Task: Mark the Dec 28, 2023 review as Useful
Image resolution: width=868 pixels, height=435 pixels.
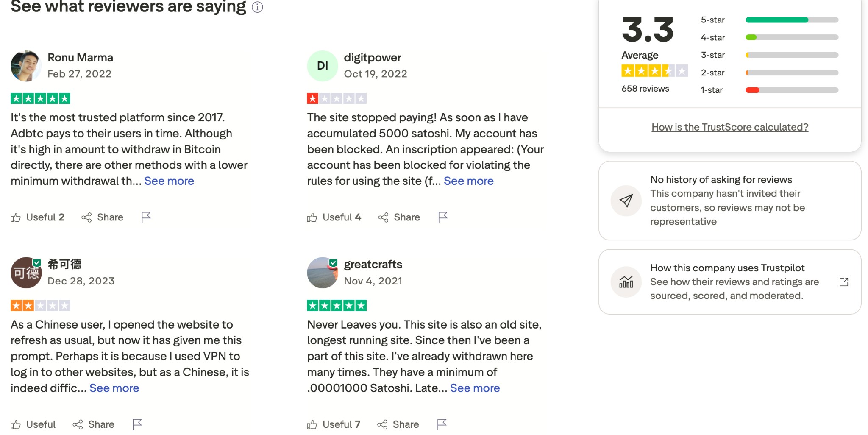Action: [33, 424]
